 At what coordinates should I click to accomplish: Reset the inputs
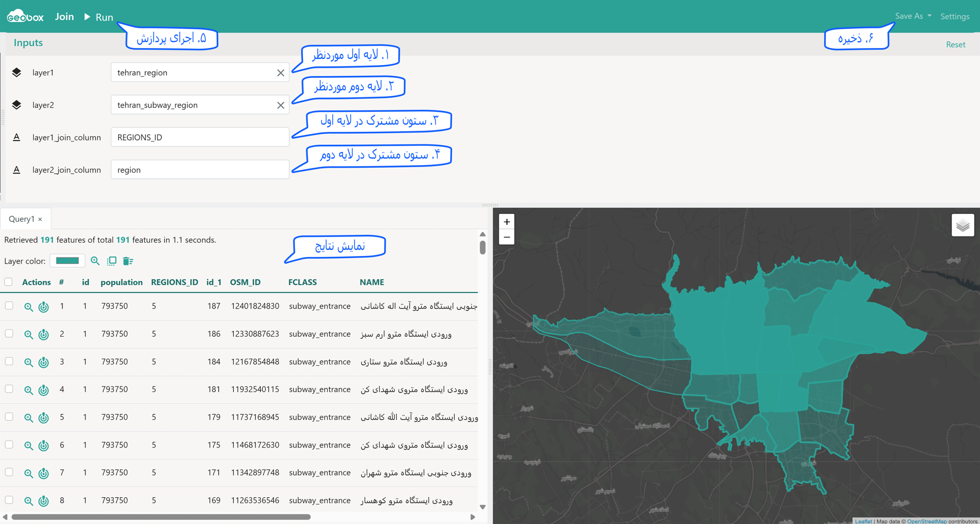(x=955, y=44)
